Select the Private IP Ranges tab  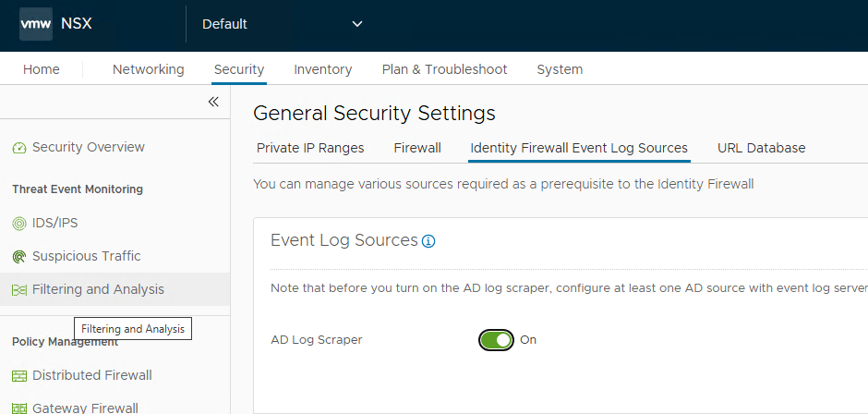tap(310, 148)
